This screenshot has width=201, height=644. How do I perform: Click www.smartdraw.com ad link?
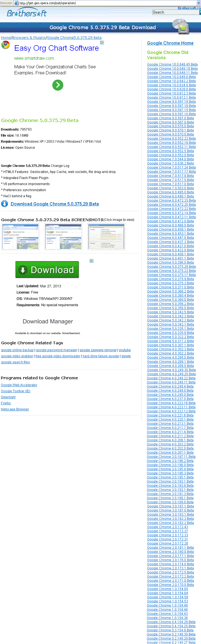[x=34, y=58]
